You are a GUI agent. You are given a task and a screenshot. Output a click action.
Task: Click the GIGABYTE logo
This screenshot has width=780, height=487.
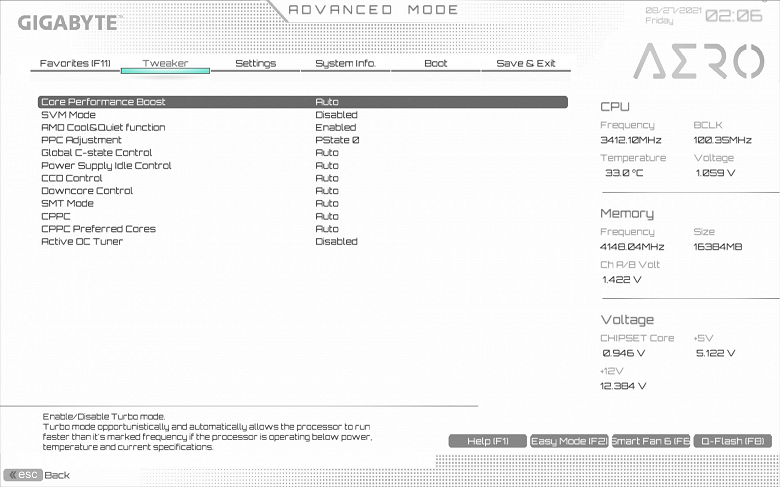click(x=69, y=23)
